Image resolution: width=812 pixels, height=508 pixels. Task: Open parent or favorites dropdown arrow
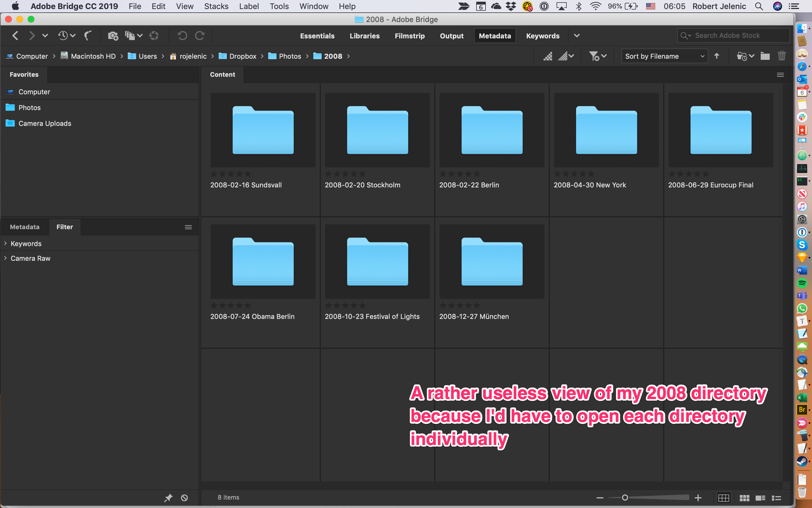pos(45,36)
